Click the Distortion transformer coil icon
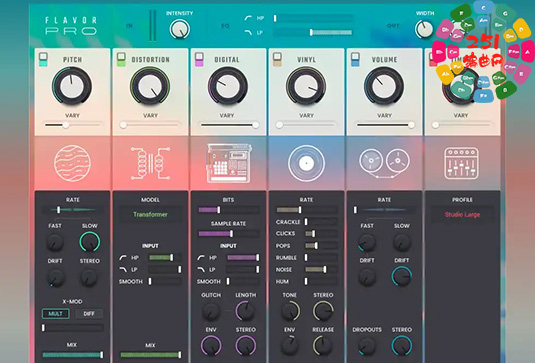 pyautogui.click(x=150, y=163)
